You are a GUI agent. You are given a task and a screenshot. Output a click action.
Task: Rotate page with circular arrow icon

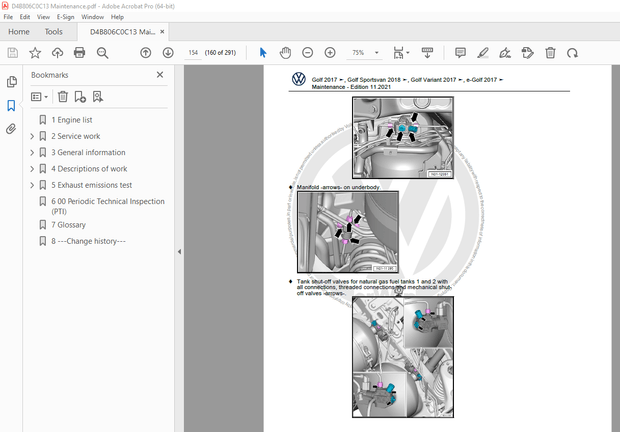tap(572, 53)
